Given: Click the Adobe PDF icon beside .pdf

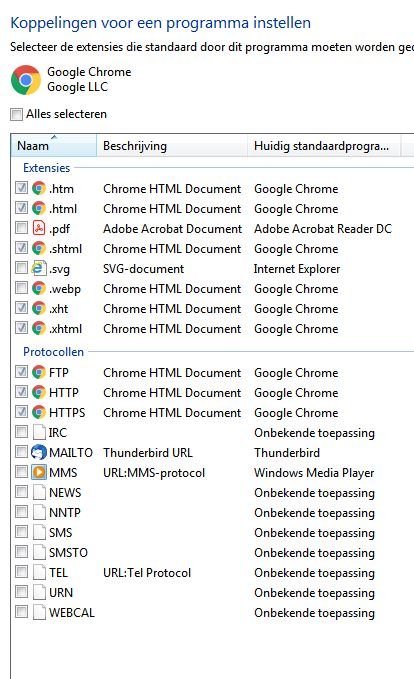Looking at the screenshot, I should 39,228.
